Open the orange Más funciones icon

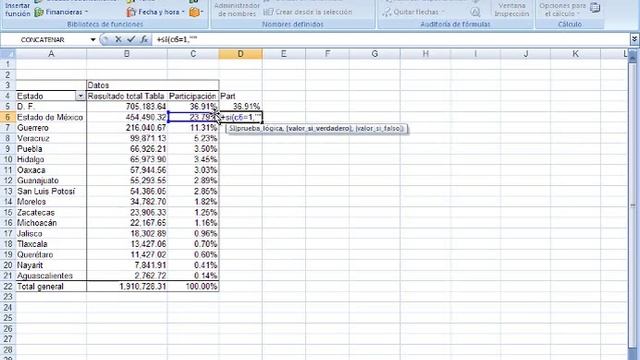(x=196, y=12)
